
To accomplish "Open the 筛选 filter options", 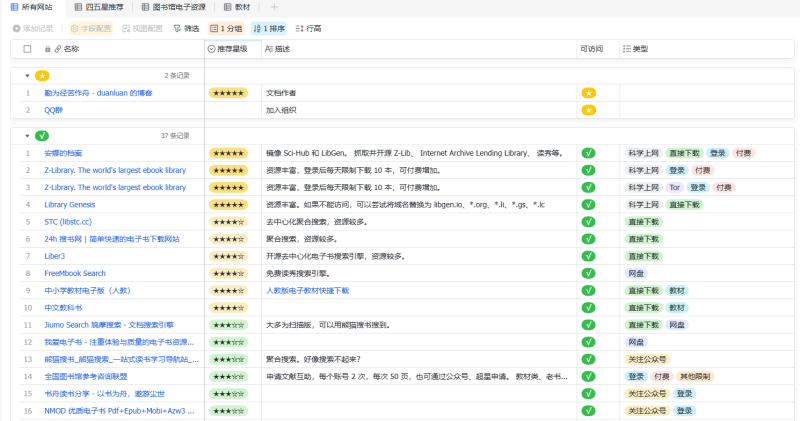I will coord(186,29).
